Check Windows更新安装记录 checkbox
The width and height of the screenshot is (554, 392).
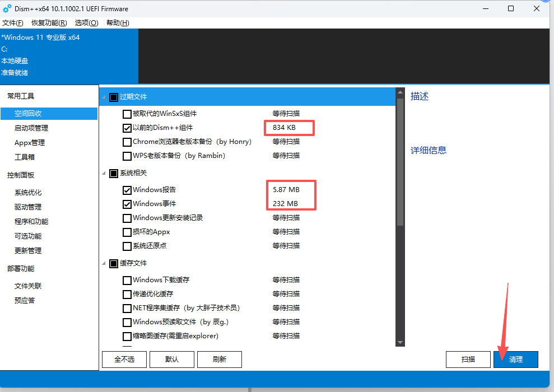click(x=127, y=218)
